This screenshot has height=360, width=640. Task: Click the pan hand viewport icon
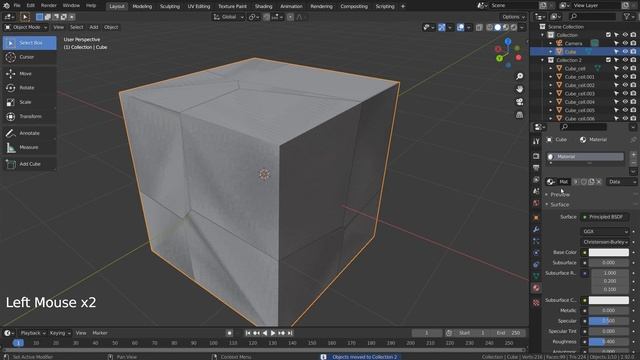click(519, 89)
